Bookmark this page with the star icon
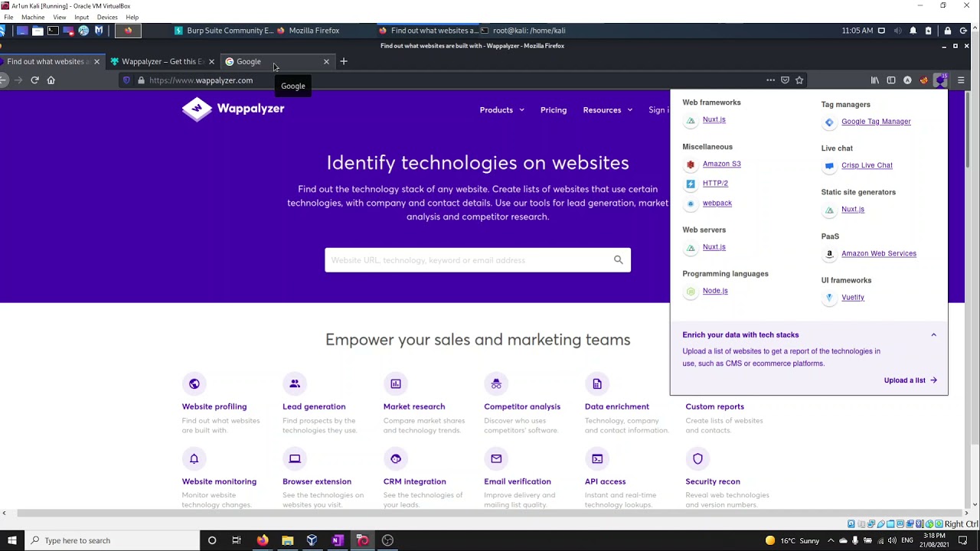Screen dimensions: 980x551 [799, 80]
